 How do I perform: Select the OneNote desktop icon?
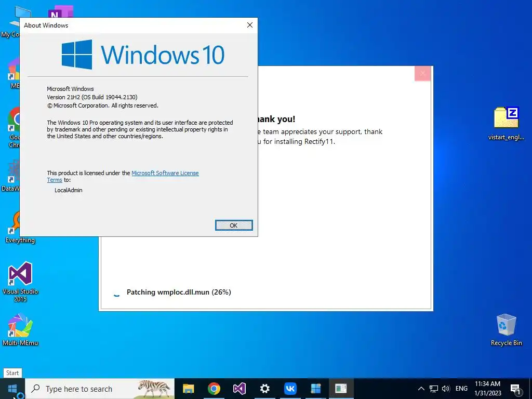pos(61,11)
